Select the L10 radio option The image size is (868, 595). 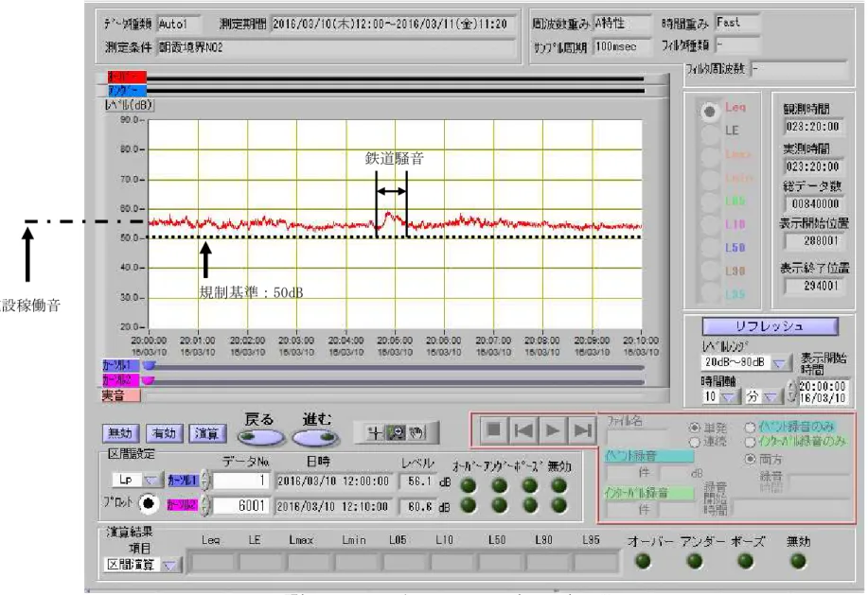pos(710,224)
